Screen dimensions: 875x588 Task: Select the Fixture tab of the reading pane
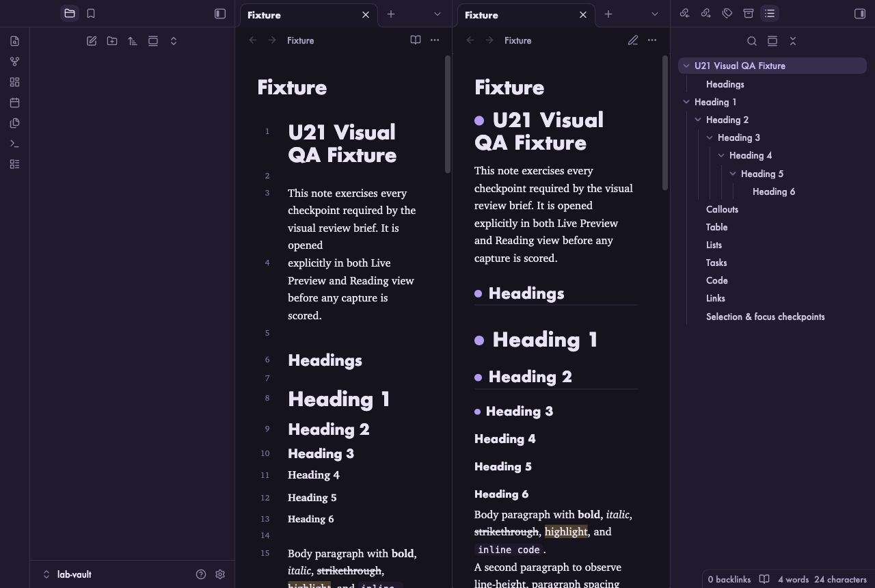tap(526, 15)
